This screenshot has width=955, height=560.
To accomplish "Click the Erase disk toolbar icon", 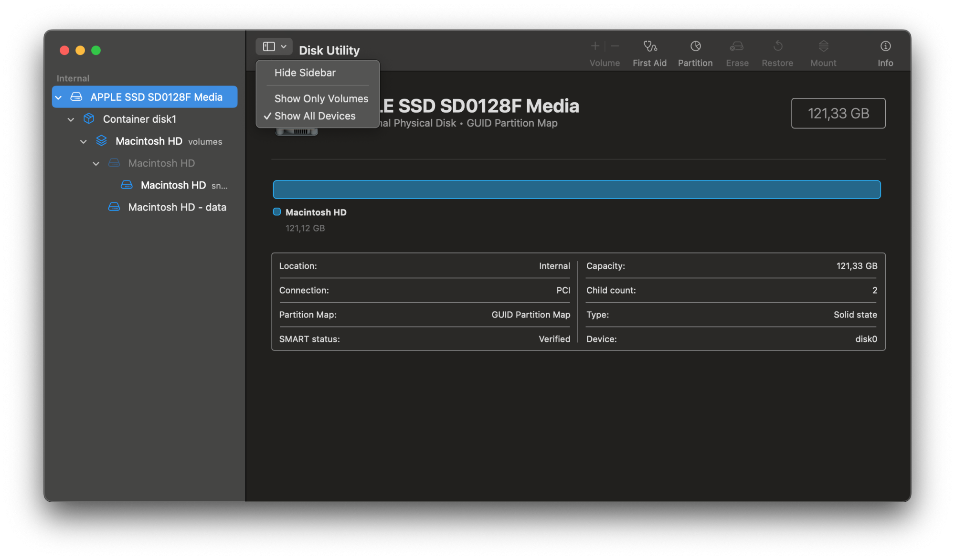I will click(x=737, y=46).
